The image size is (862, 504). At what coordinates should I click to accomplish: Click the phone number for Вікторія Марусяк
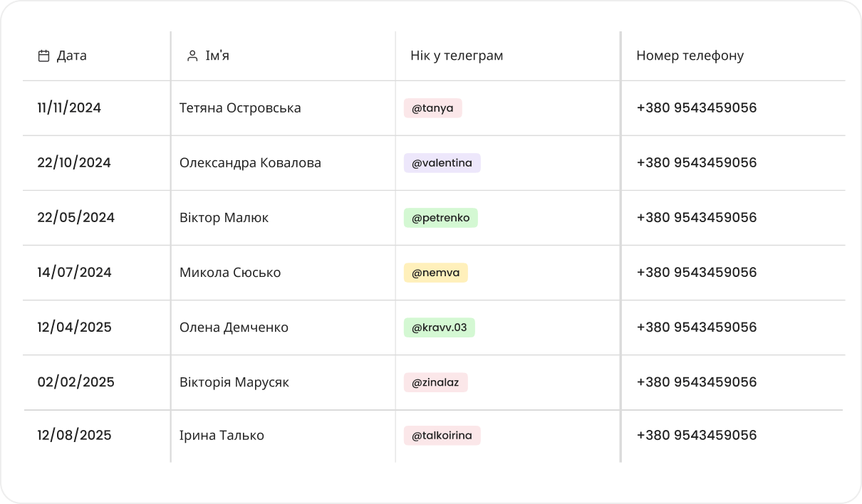pos(696,382)
